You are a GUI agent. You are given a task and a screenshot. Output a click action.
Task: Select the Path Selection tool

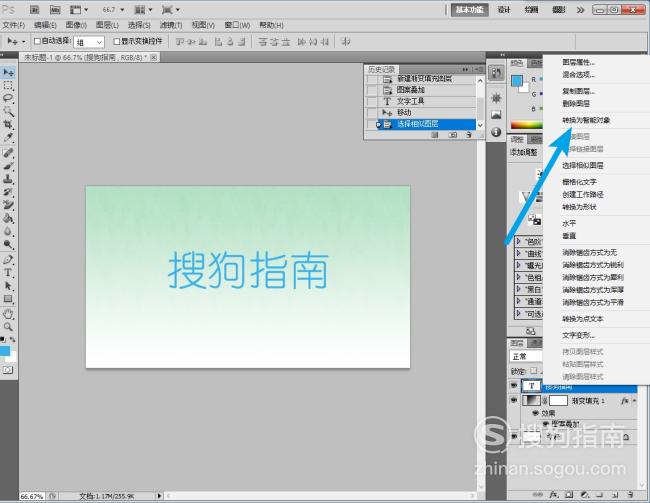point(8,286)
